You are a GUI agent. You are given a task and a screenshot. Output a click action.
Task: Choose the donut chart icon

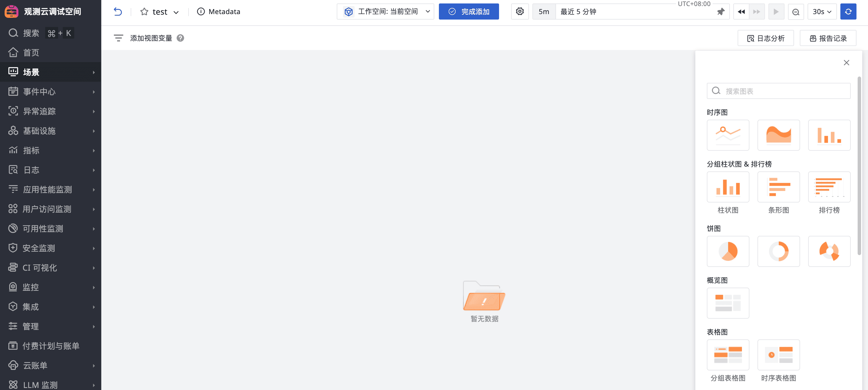pyautogui.click(x=778, y=251)
